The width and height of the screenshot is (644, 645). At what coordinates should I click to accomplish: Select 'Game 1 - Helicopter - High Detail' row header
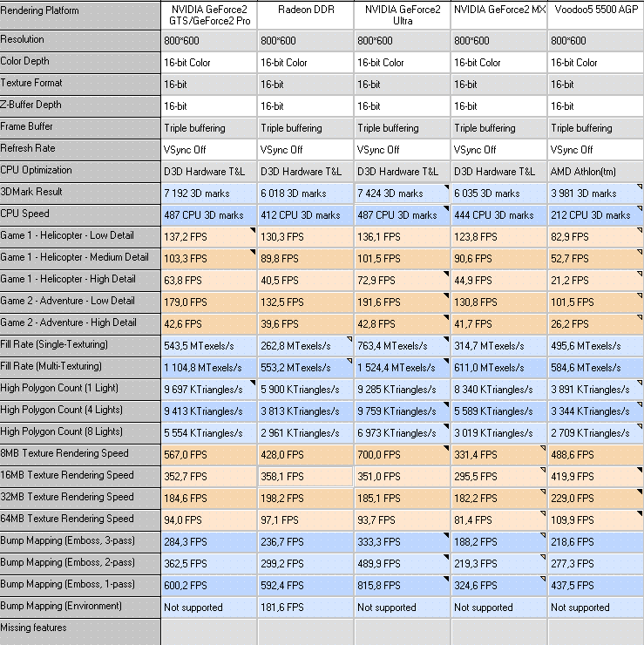80,281
